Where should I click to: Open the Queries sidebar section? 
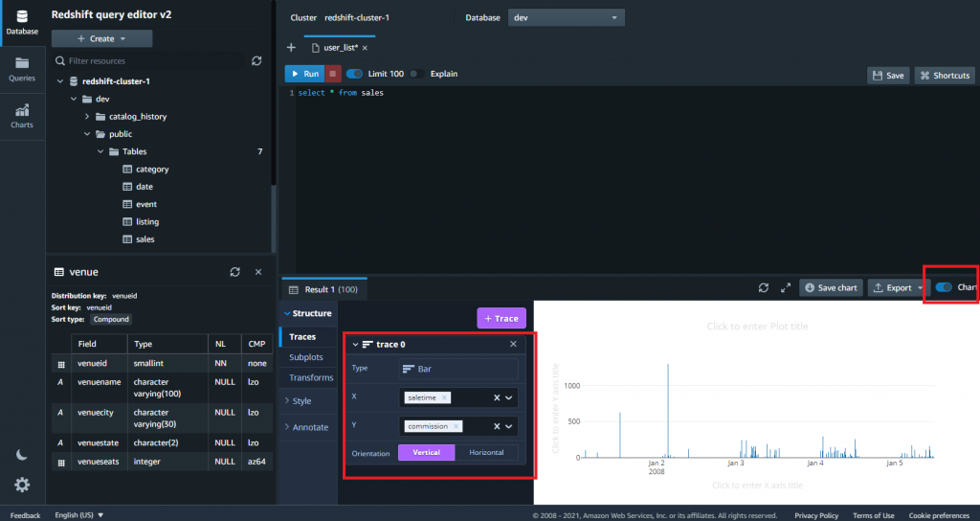coord(23,69)
